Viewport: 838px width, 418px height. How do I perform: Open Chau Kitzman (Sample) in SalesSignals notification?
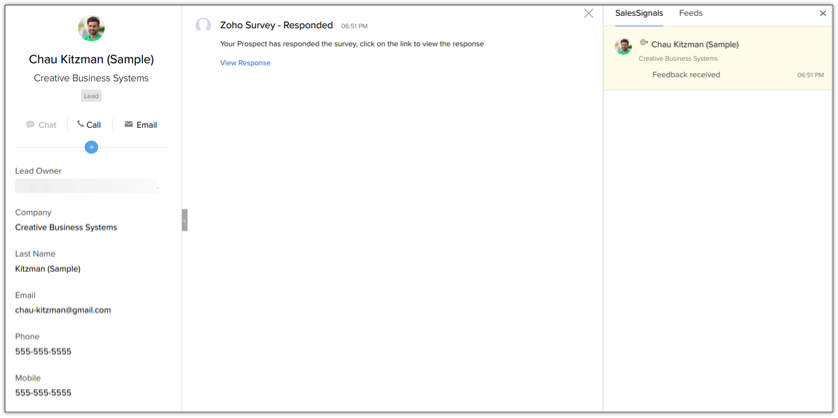(695, 45)
